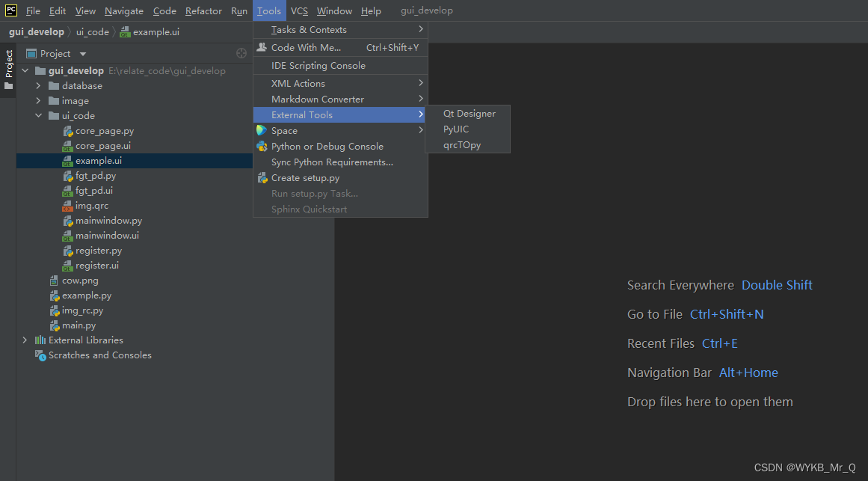This screenshot has height=481, width=868.
Task: Open the Project view dropdown arrow
Action: (83, 54)
